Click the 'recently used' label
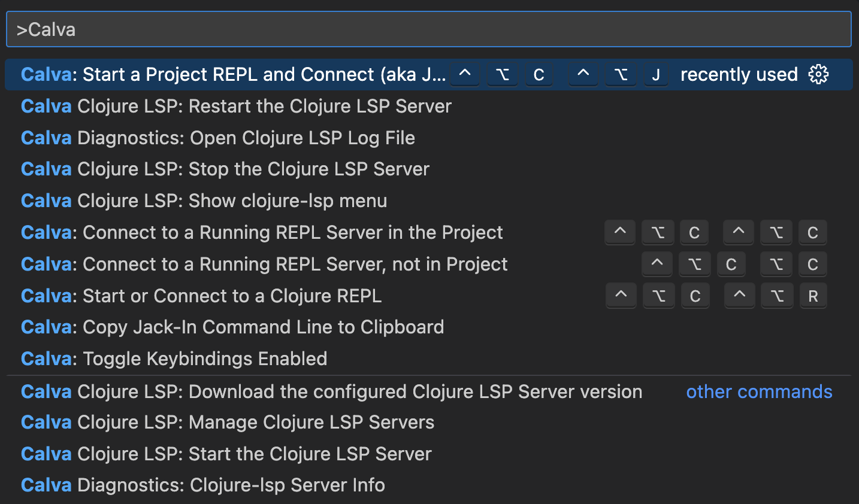 click(x=739, y=74)
